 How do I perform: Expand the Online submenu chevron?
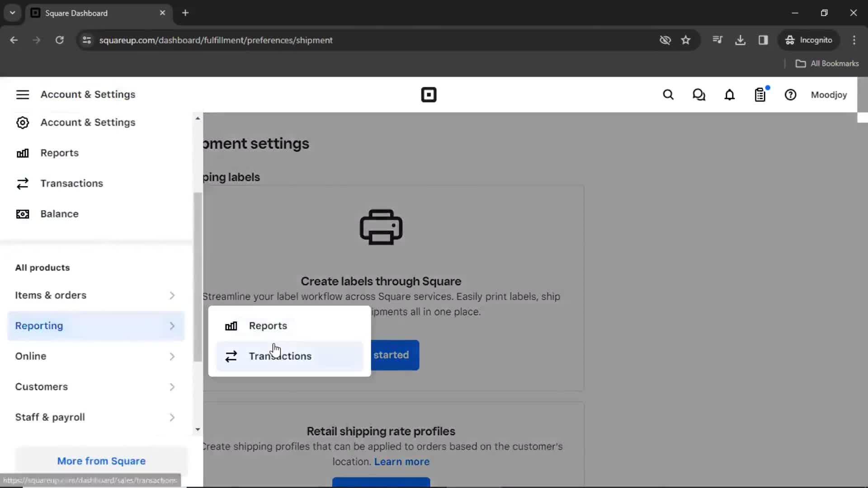coord(172,357)
